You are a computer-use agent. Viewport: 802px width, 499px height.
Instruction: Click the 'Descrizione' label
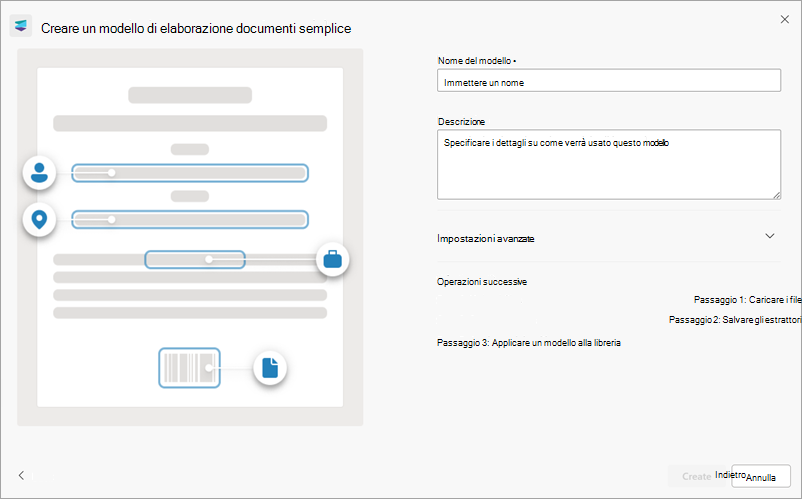coord(461,122)
